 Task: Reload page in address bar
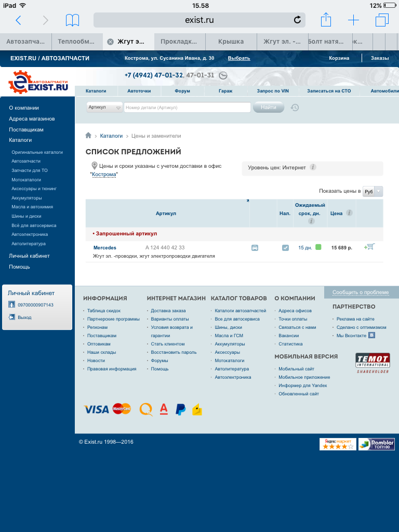[x=297, y=20]
